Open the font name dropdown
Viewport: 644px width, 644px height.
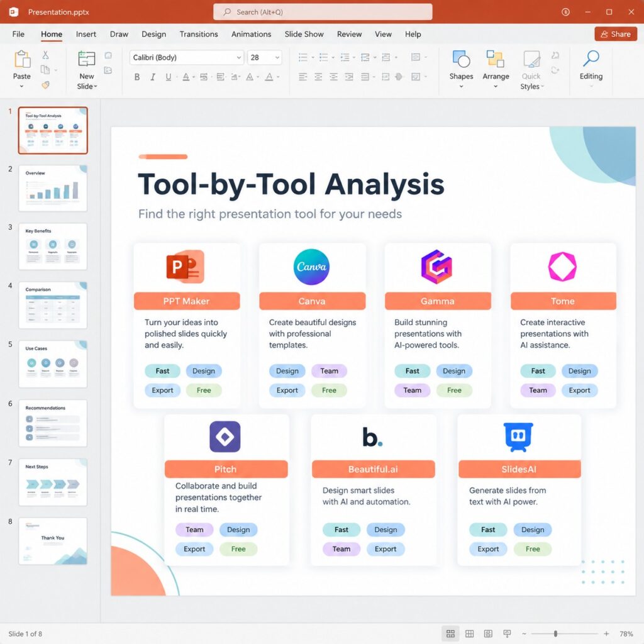tap(238, 57)
